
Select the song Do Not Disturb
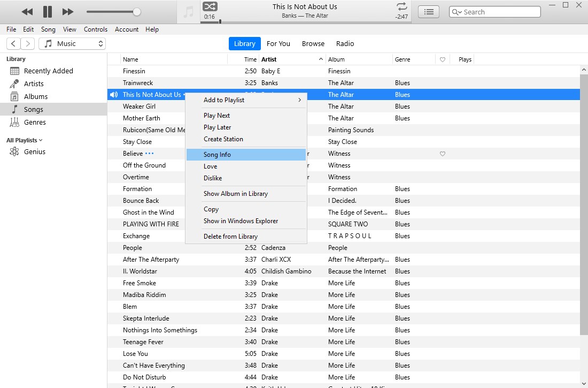click(144, 377)
